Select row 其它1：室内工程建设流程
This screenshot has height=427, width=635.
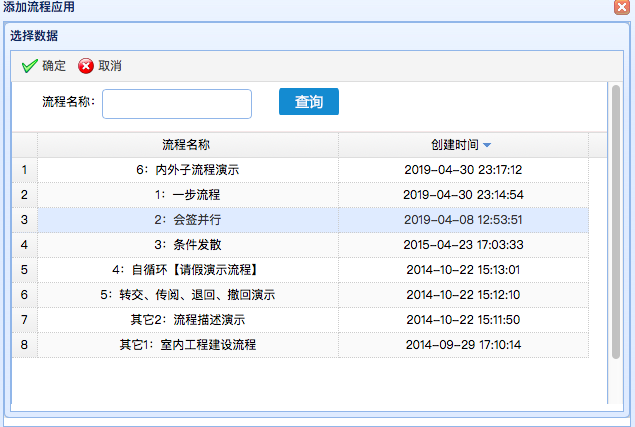click(x=300, y=345)
